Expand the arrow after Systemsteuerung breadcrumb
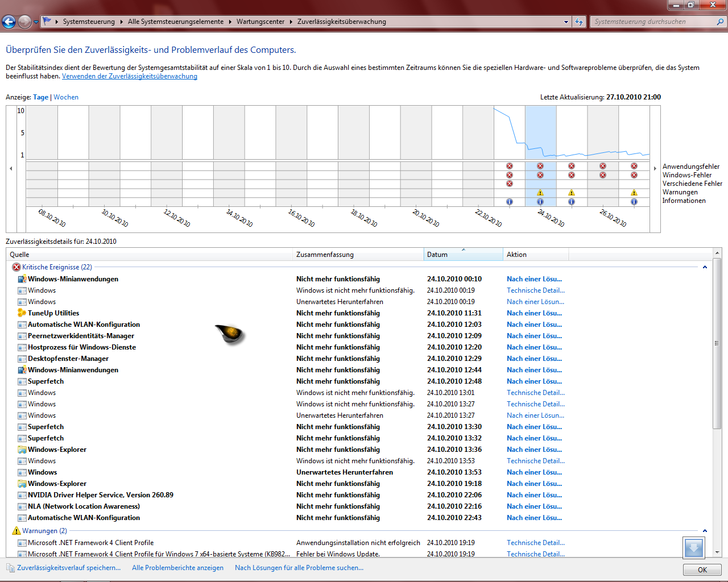Image resolution: width=728 pixels, height=582 pixels. (121, 22)
